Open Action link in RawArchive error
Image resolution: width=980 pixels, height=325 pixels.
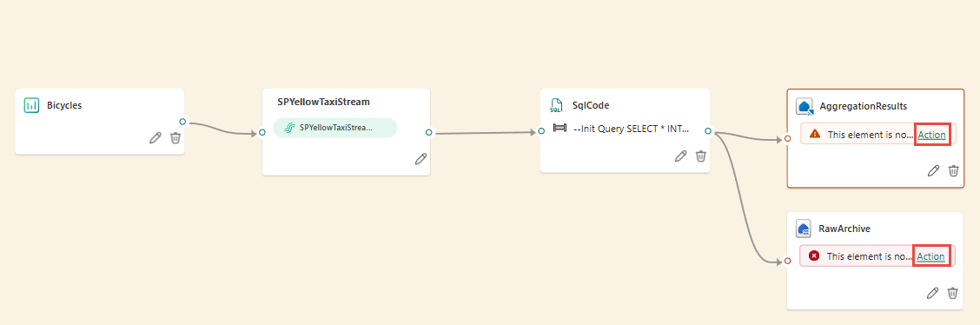click(x=930, y=256)
